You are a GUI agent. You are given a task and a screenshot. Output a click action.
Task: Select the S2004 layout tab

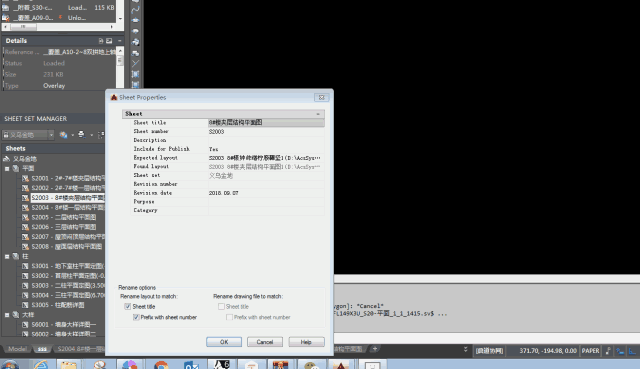tap(80, 349)
